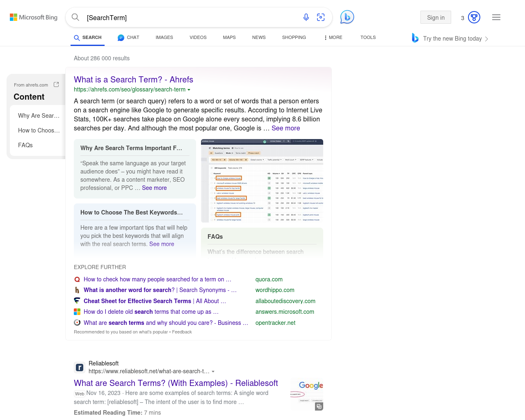Click the search magnifier icon in search box
Screen dimensions: 525x420
click(75, 17)
